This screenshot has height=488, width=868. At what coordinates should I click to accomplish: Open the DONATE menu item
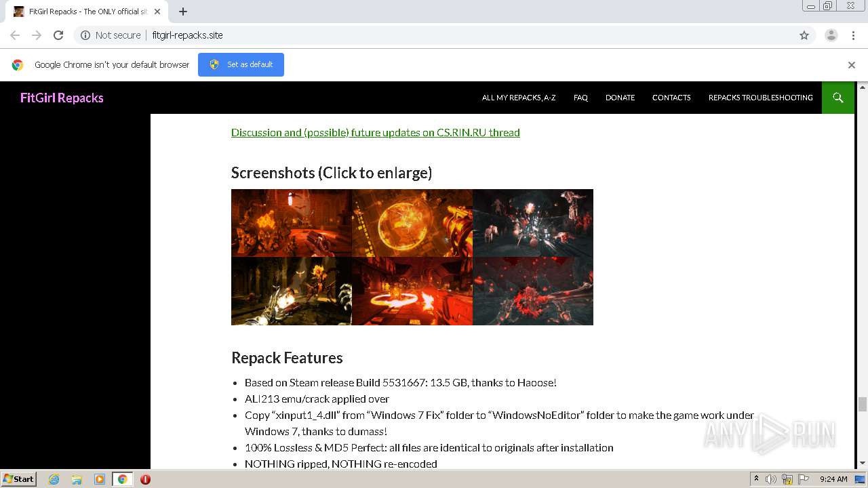620,98
